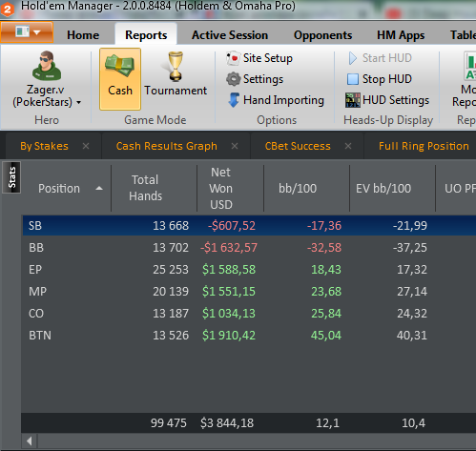Click the $1 910,42 net won cell
Screen dimensions: 476x451
tap(229, 336)
